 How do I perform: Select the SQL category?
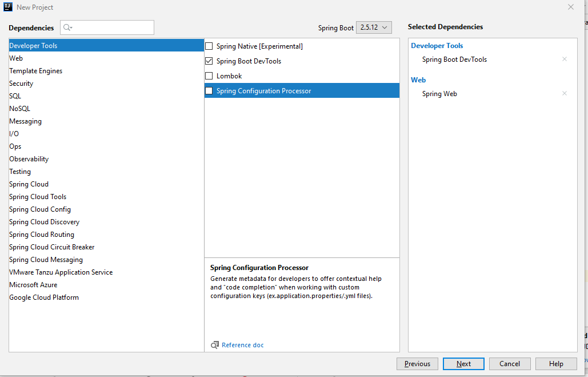tap(106, 96)
